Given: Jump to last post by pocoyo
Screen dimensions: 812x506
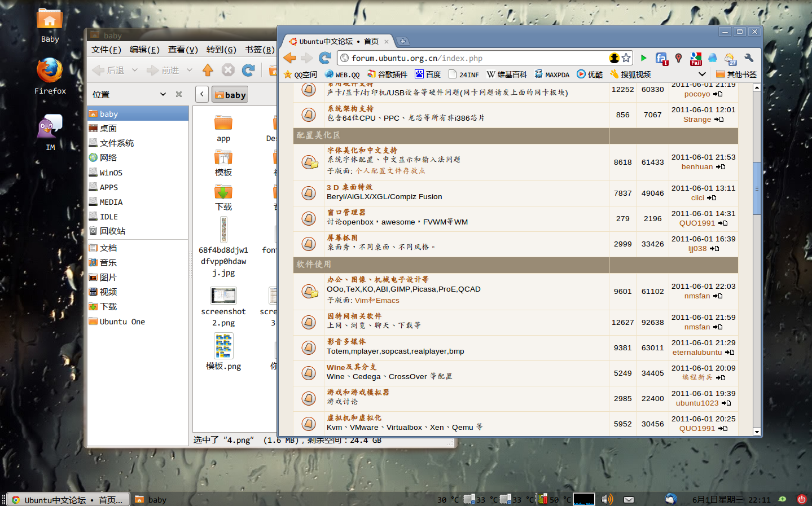Looking at the screenshot, I should (718, 94).
